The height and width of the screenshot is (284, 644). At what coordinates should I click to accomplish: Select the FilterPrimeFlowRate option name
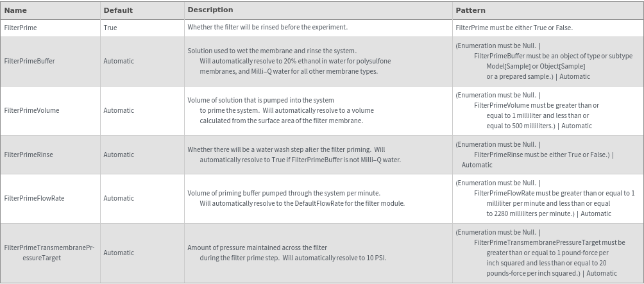[34, 198]
